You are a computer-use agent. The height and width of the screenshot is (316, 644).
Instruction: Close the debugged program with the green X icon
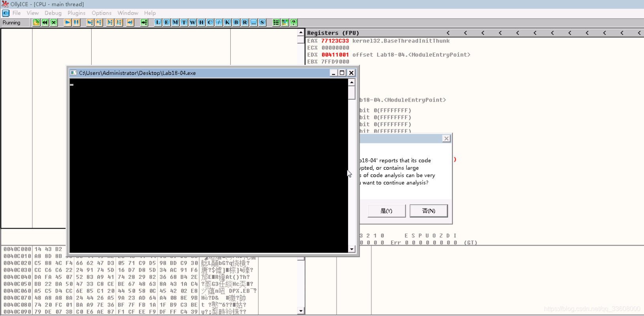pos(54,23)
